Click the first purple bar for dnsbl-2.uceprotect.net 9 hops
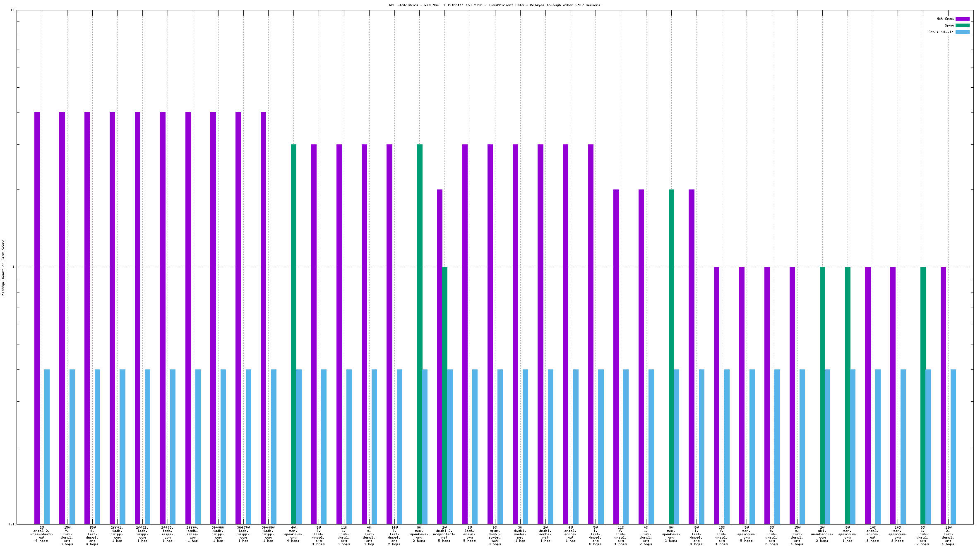The height and width of the screenshot is (551, 980). (37, 318)
